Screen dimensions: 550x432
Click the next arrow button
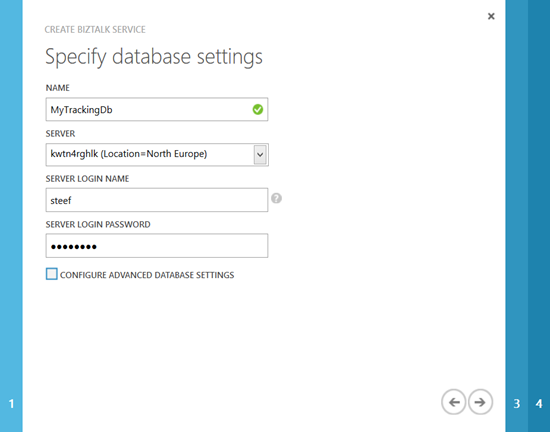(x=480, y=402)
